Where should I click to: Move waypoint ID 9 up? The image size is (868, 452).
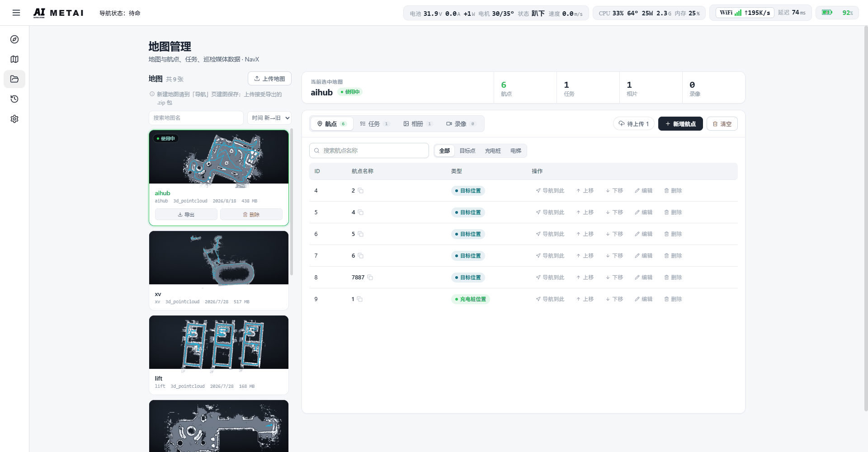click(585, 299)
